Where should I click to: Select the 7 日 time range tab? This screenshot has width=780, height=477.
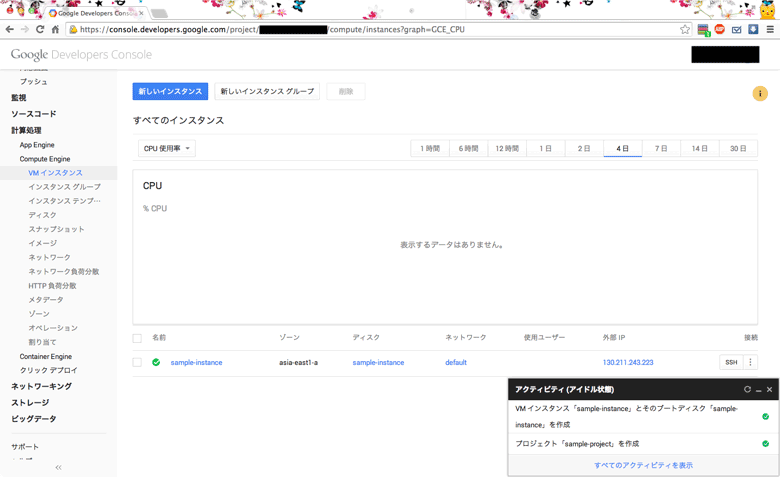[x=661, y=148]
